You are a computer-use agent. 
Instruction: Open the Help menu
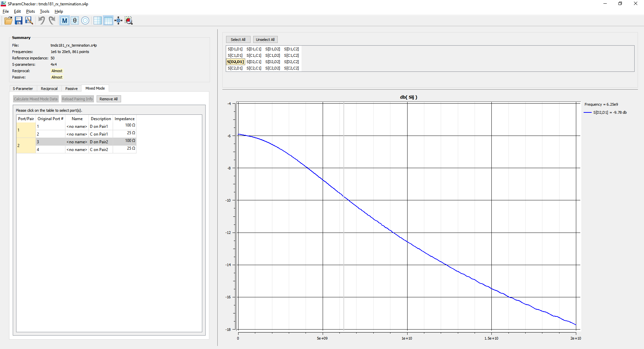coord(59,11)
